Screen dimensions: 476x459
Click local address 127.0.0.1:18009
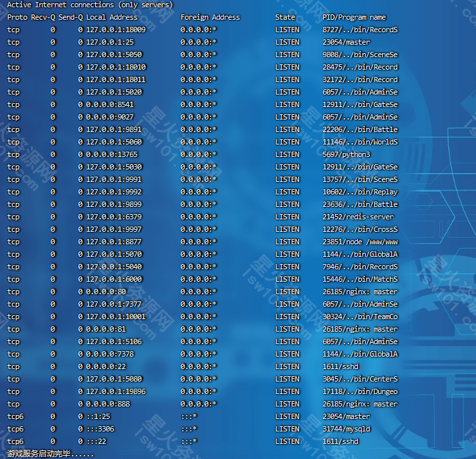[116, 30]
